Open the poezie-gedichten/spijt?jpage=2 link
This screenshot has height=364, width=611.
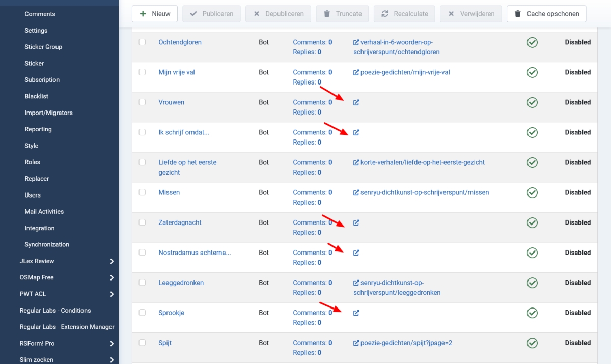click(x=406, y=343)
